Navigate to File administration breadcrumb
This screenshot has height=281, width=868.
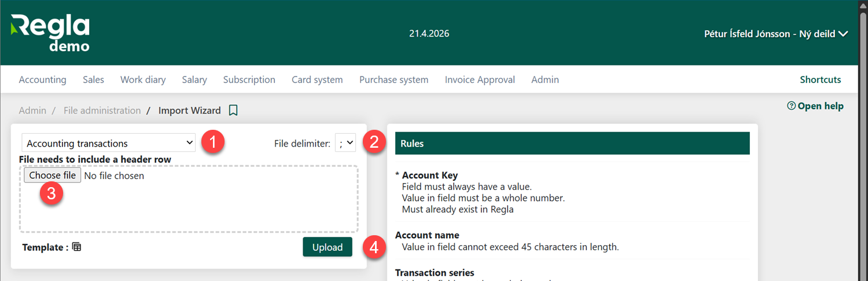click(102, 110)
